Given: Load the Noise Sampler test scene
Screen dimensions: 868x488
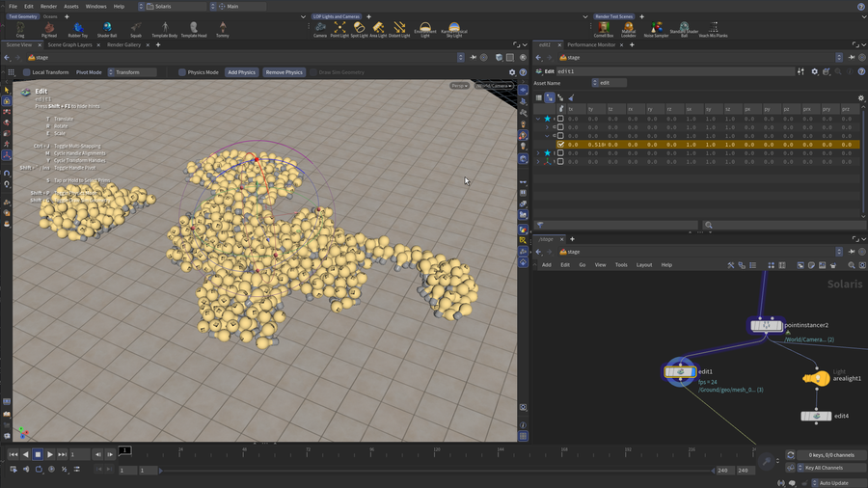Looking at the screenshot, I should pos(656,29).
